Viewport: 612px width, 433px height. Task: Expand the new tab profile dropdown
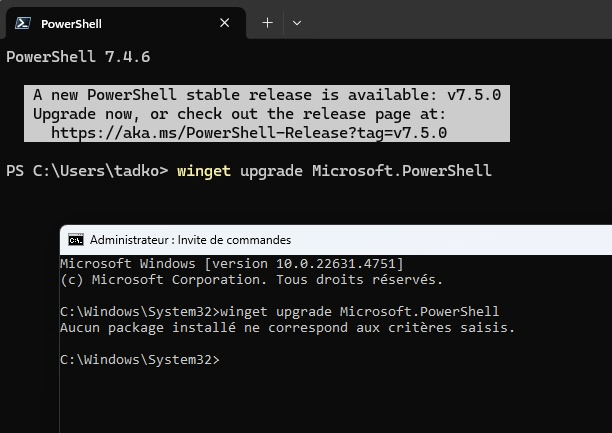(x=296, y=22)
